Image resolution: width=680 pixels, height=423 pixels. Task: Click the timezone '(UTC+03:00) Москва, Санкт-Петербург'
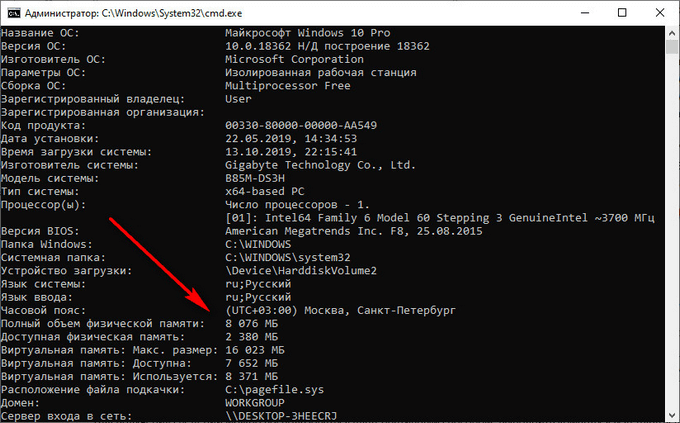340,311
